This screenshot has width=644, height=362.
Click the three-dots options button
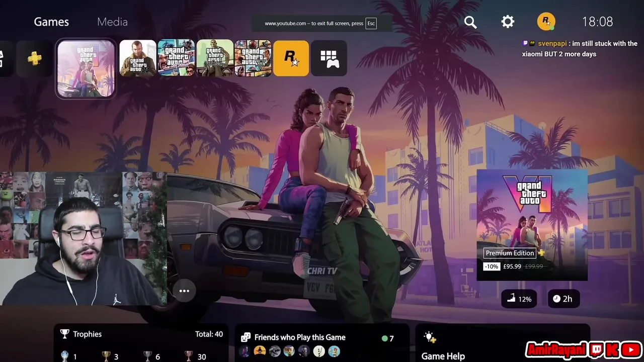click(184, 291)
